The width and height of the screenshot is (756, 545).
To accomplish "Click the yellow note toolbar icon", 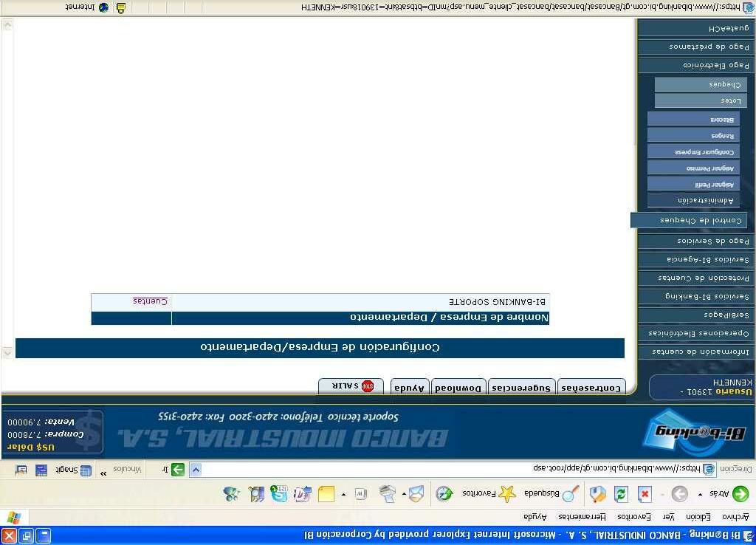I will tap(326, 494).
